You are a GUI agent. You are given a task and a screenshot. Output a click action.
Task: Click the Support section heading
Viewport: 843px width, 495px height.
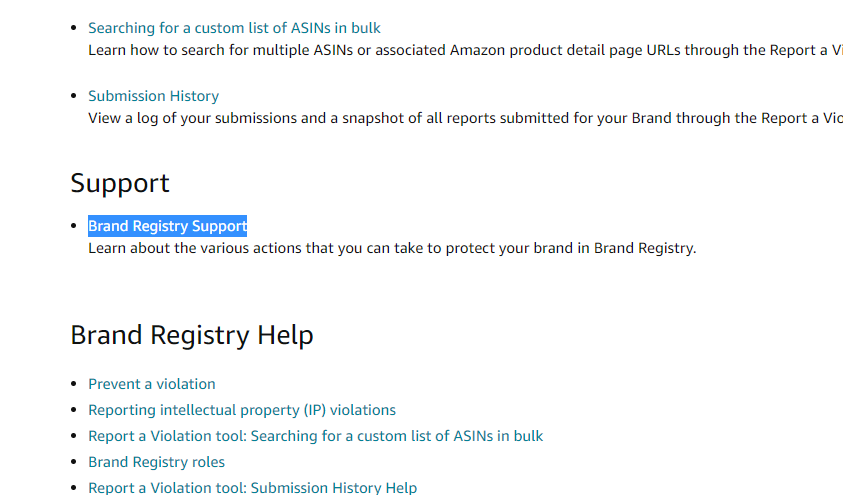coord(120,183)
